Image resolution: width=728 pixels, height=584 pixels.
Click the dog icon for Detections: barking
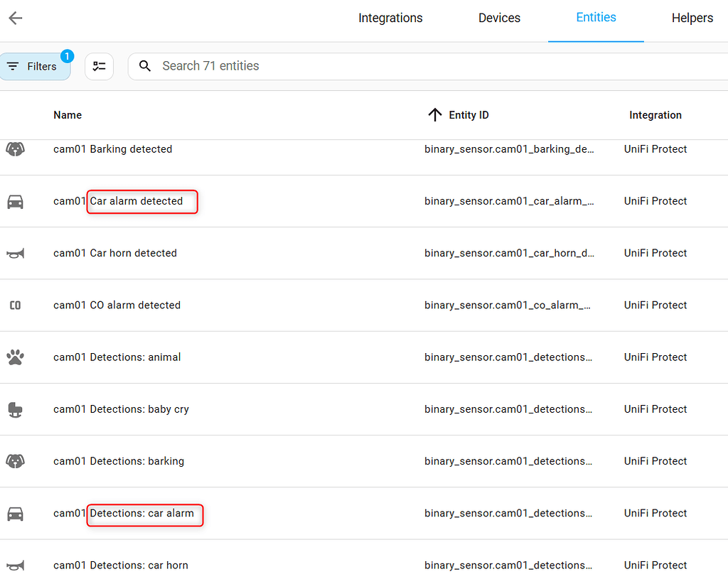(x=16, y=460)
